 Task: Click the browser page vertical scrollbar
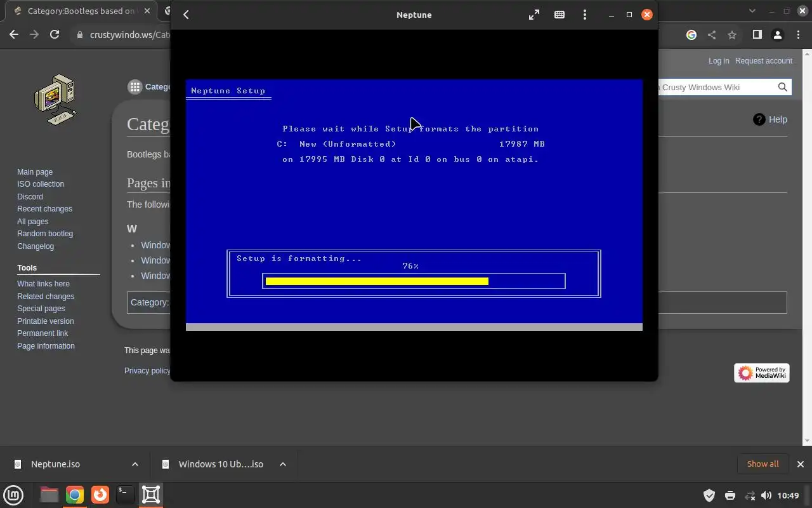coord(808,248)
